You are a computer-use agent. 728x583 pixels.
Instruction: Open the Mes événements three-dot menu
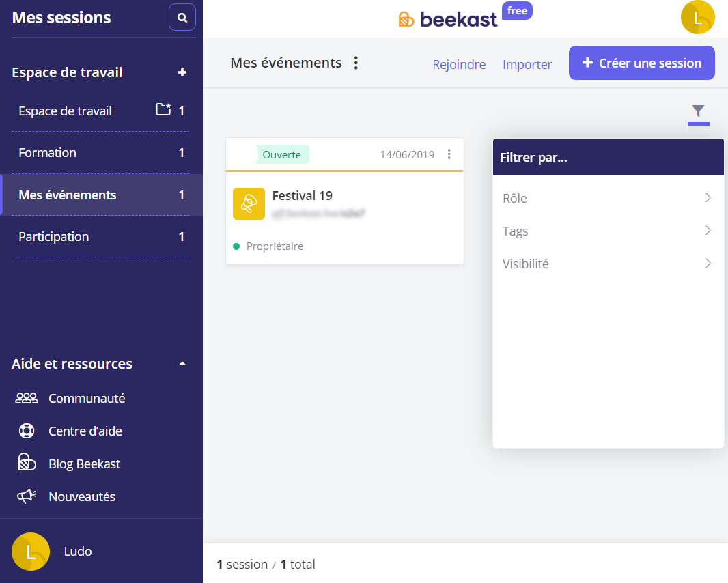coord(356,63)
